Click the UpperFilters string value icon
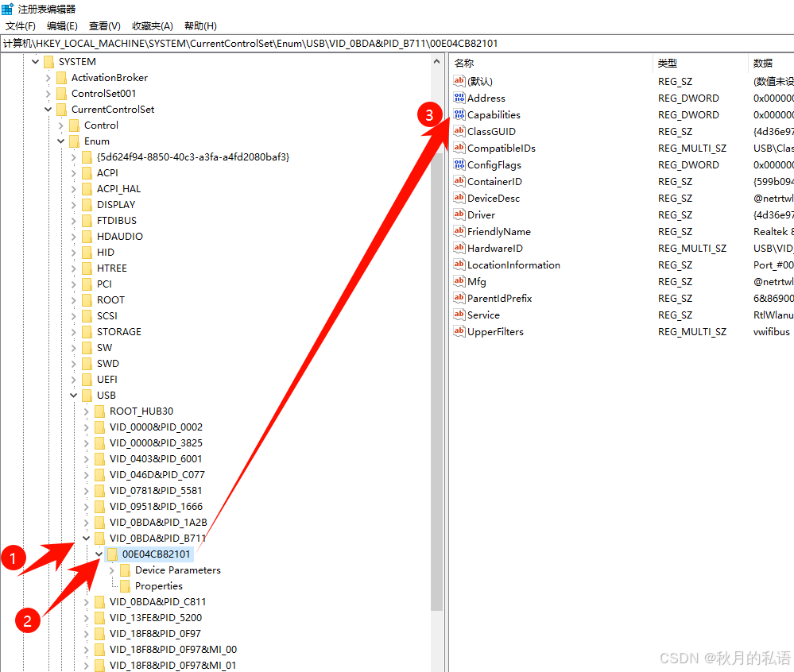 point(459,331)
